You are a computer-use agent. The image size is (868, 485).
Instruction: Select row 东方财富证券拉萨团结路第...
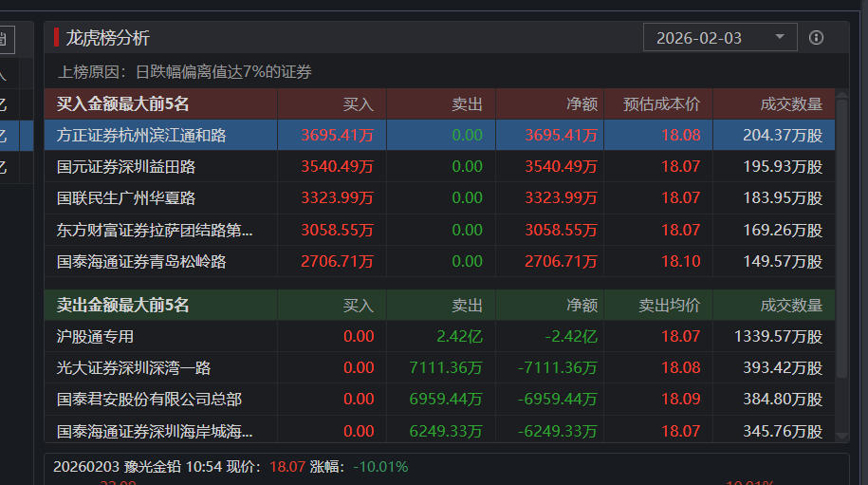pyautogui.click(x=439, y=230)
